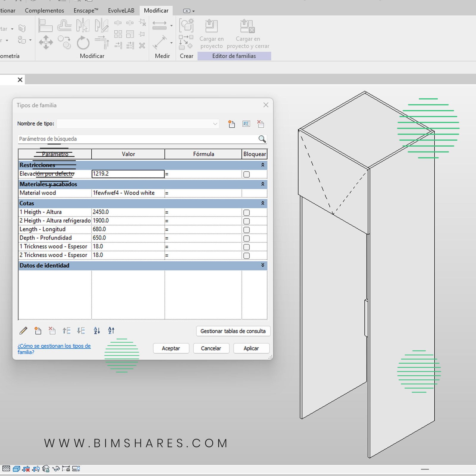This screenshot has height=476, width=476.
Task: Sort parameters in ascending alphabetical order
Action: click(97, 331)
